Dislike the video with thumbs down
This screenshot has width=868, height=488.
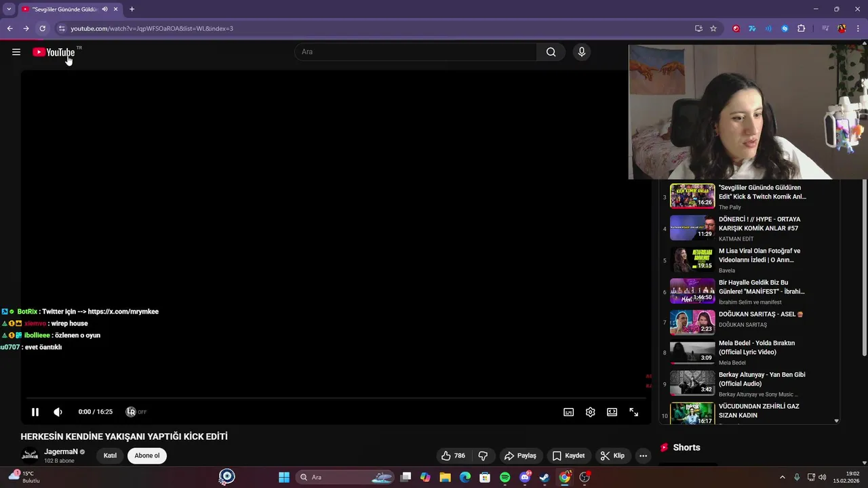pyautogui.click(x=483, y=455)
